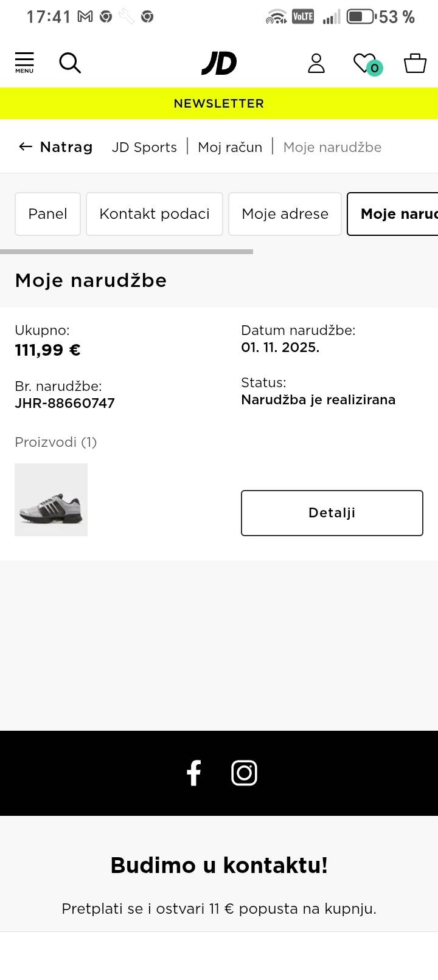Switch to the Panel tab
The height and width of the screenshot is (980, 438).
coord(47,214)
